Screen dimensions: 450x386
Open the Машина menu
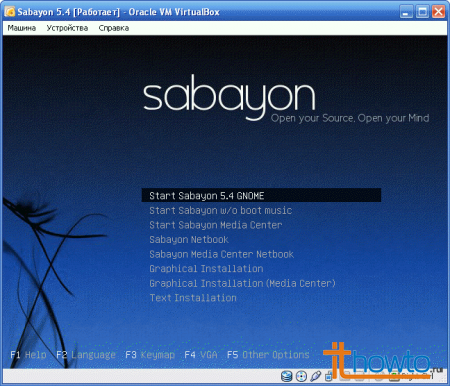[22, 28]
